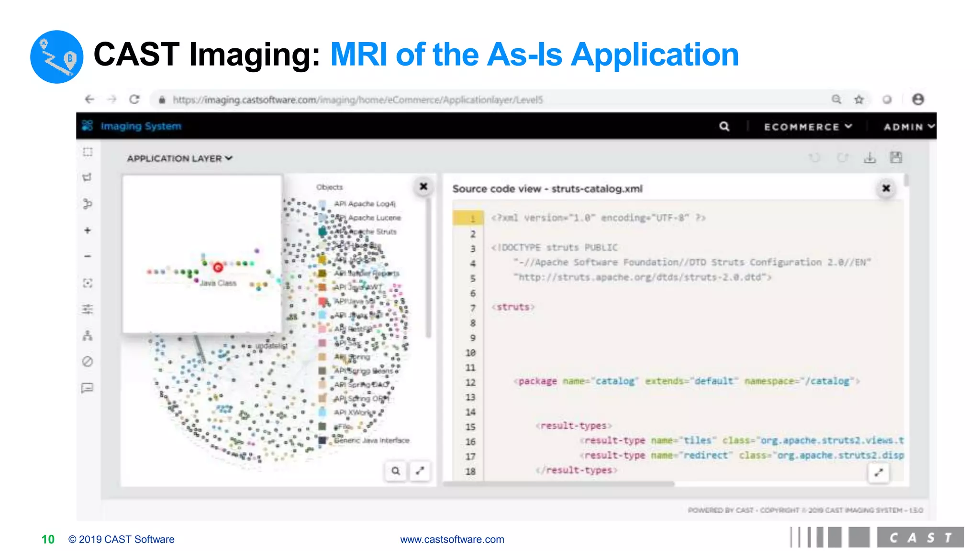
Task: Search within the graph panel magnifier
Action: [396, 471]
